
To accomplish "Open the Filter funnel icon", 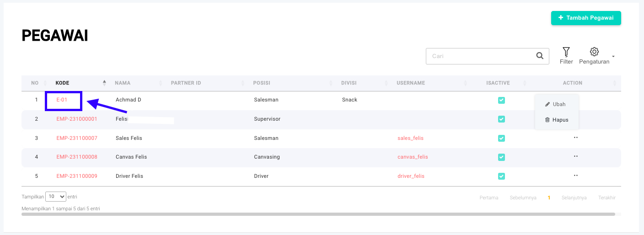I will point(566,52).
